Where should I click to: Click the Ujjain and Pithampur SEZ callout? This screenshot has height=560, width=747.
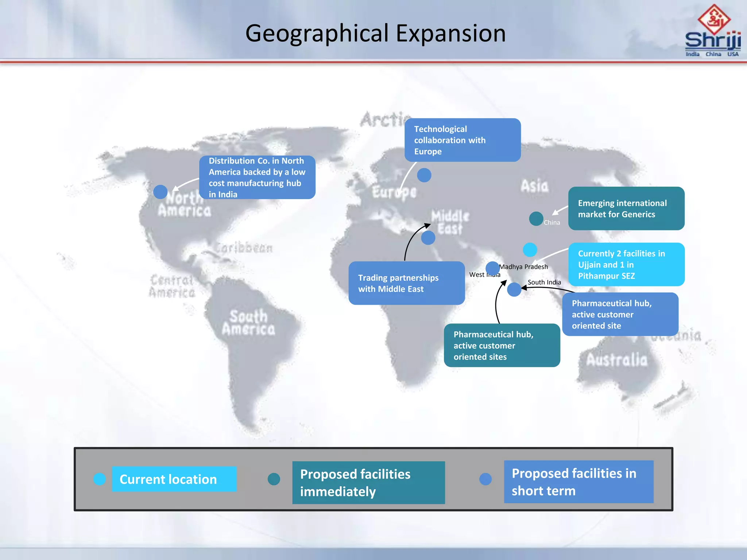click(626, 264)
